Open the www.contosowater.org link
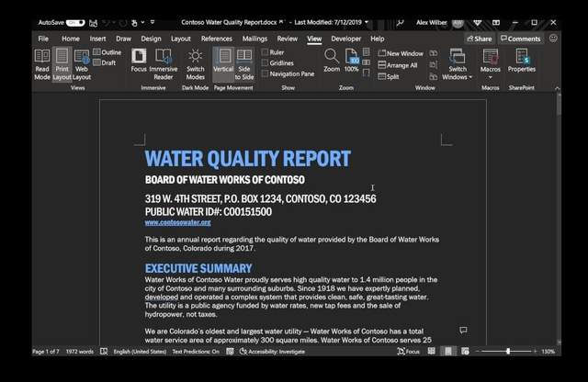 click(177, 223)
